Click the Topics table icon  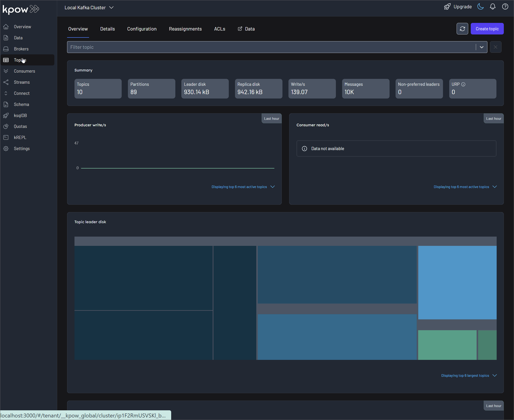coord(6,60)
